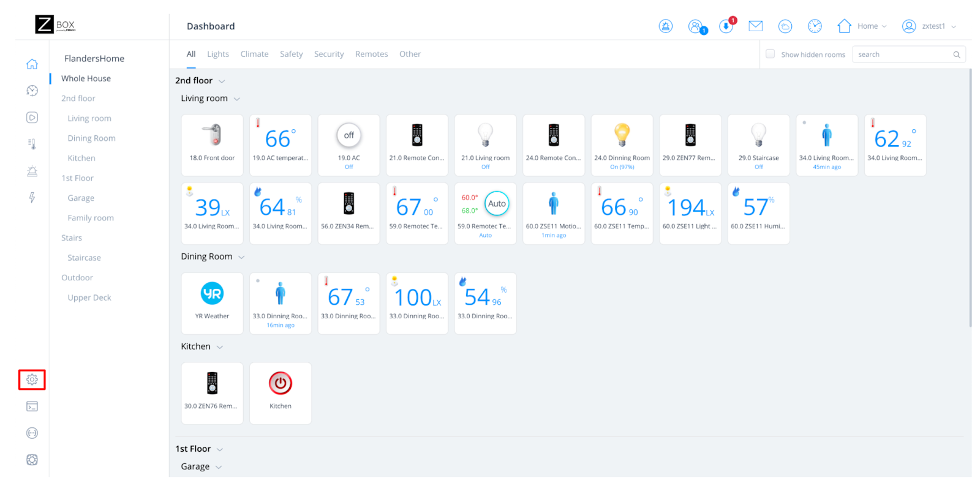Click the weather cloud icon in header
The height and width of the screenshot is (497, 980).
pos(785,26)
